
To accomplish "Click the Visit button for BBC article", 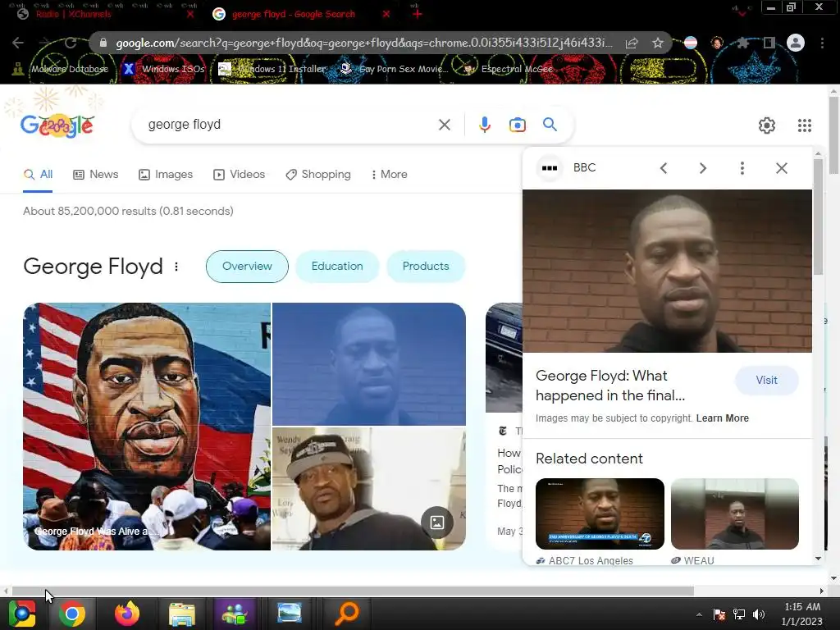I will tap(767, 381).
